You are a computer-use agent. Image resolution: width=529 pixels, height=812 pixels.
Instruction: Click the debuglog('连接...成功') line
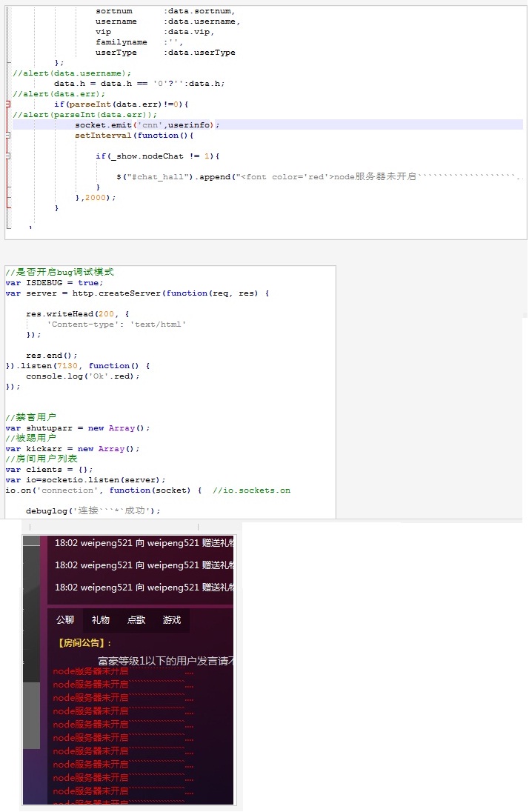(x=93, y=510)
